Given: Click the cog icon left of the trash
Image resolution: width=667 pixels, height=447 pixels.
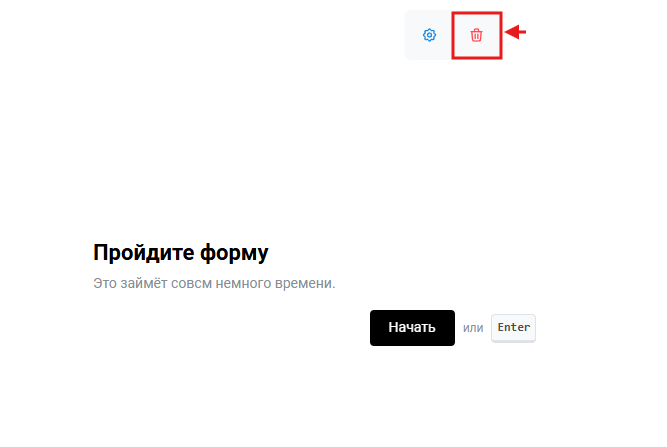Looking at the screenshot, I should pos(429,35).
